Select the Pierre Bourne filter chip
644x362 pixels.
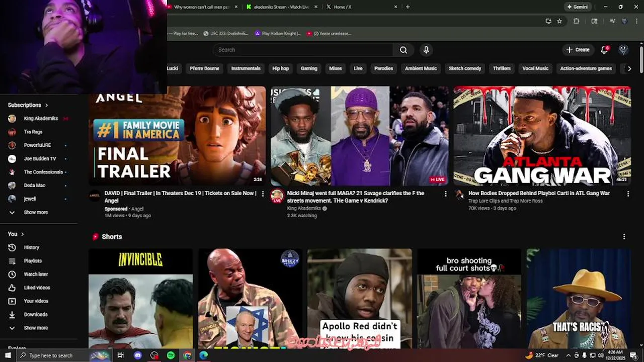[204, 68]
